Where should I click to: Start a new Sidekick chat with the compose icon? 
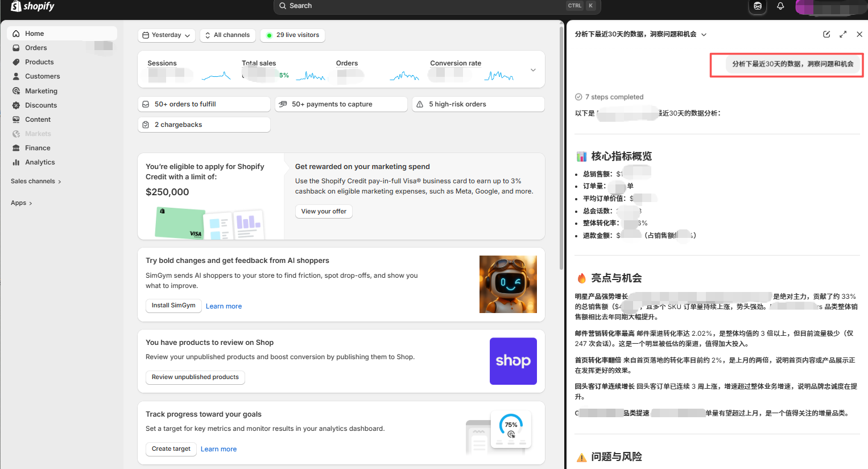point(826,34)
